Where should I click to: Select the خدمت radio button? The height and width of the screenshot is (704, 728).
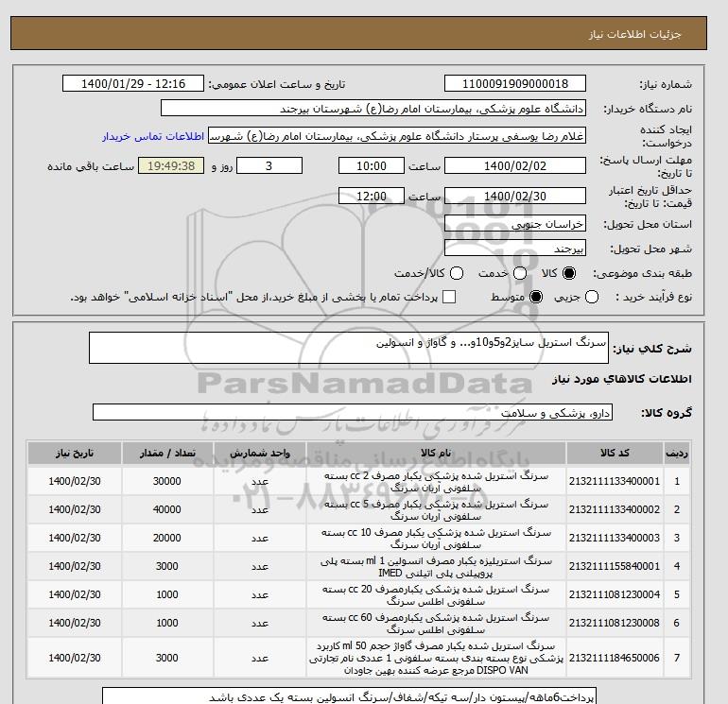coord(520,273)
